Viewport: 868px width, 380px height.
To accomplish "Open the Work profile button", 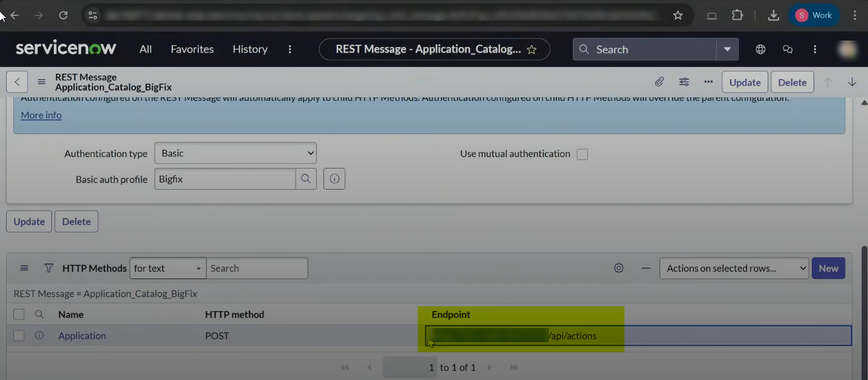I will (814, 16).
